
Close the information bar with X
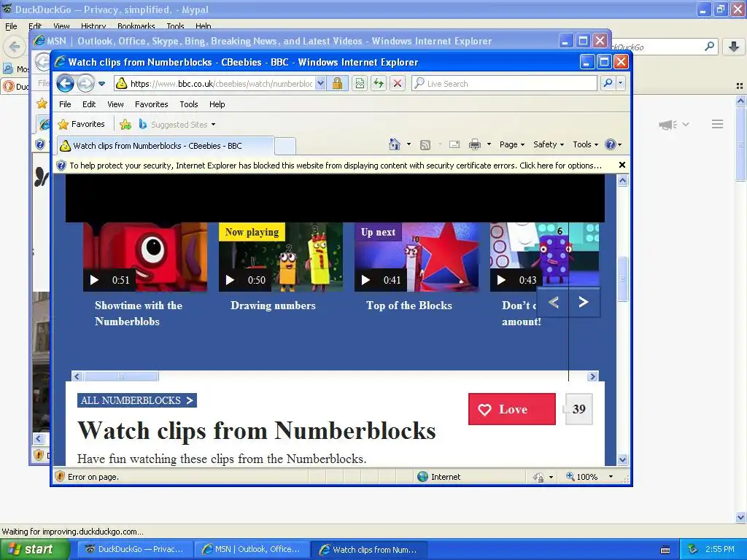[622, 166]
